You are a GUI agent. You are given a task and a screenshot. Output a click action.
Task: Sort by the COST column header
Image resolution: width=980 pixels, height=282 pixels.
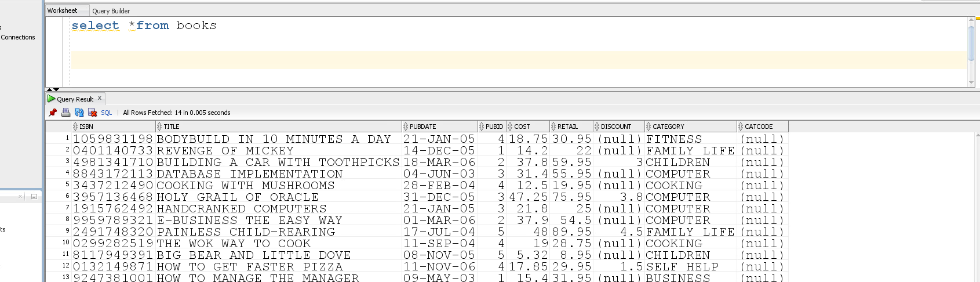[528, 126]
